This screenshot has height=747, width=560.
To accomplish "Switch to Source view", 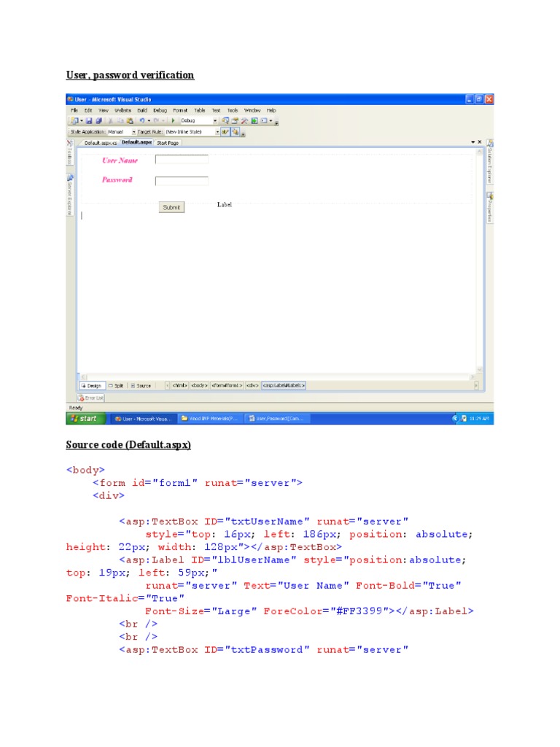I will pos(141,385).
